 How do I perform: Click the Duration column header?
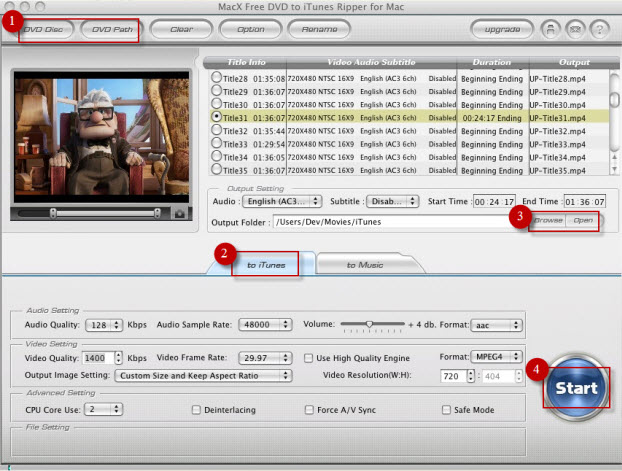tap(492, 62)
